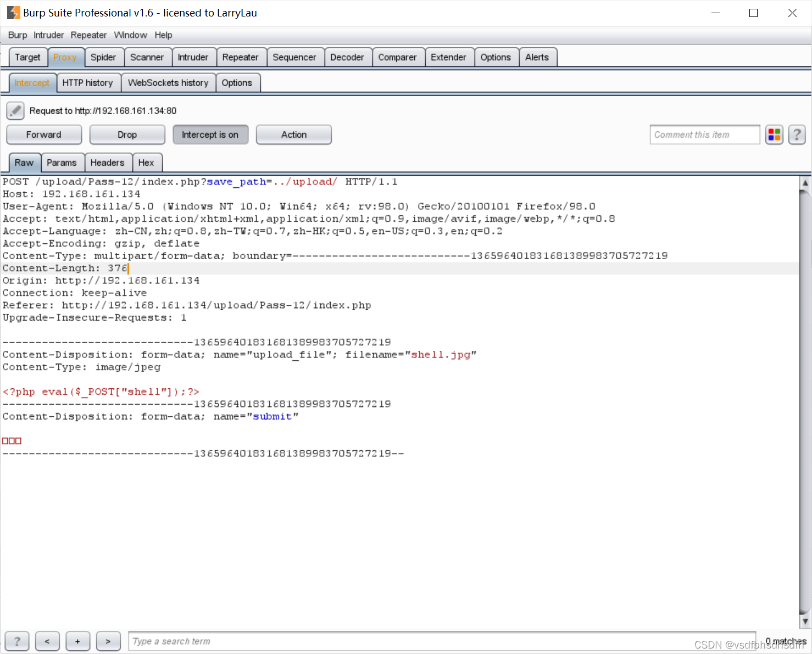This screenshot has height=654, width=812.
Task: Switch to the Extender tab
Action: coord(448,57)
